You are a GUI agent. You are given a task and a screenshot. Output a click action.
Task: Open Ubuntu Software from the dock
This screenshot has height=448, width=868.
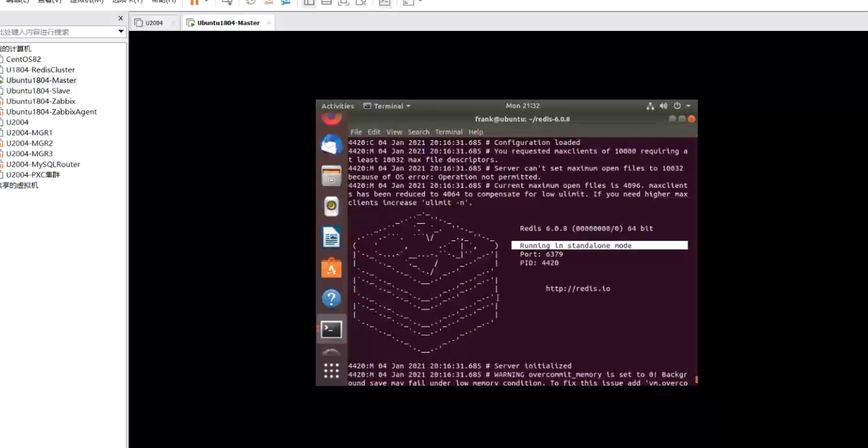click(332, 268)
